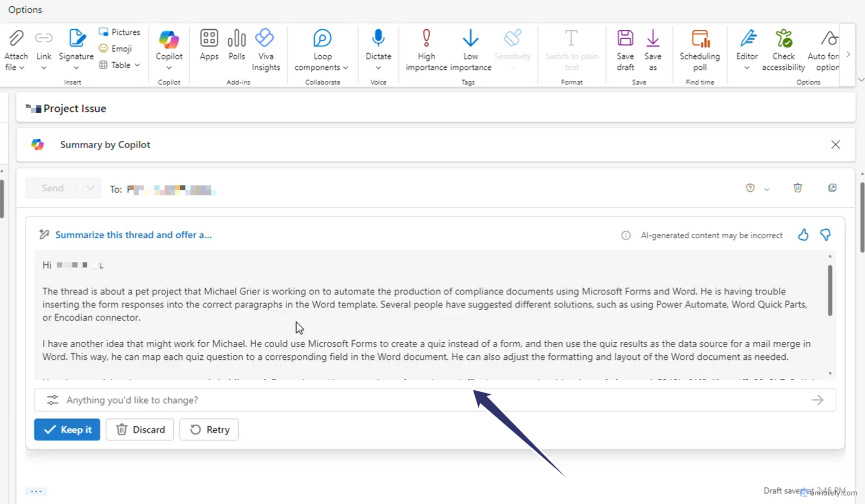Give the Copilot summary a thumbs down
The width and height of the screenshot is (865, 504).
[826, 235]
